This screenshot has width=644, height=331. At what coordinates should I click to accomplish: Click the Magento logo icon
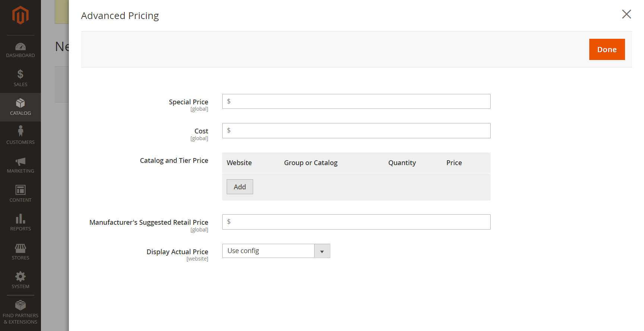20,15
